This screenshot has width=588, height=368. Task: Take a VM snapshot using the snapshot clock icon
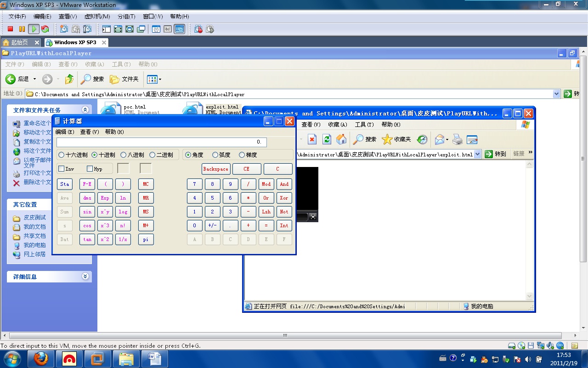click(x=64, y=29)
